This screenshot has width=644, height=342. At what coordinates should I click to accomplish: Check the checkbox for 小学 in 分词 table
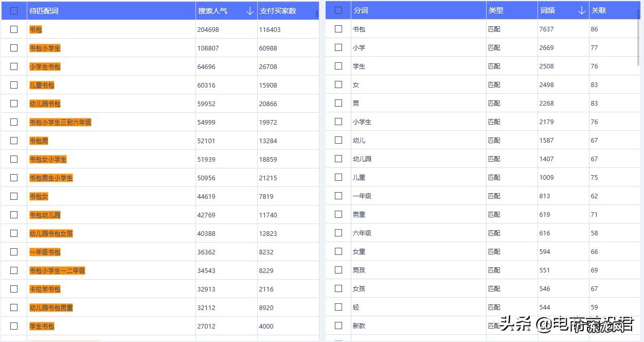tap(338, 47)
